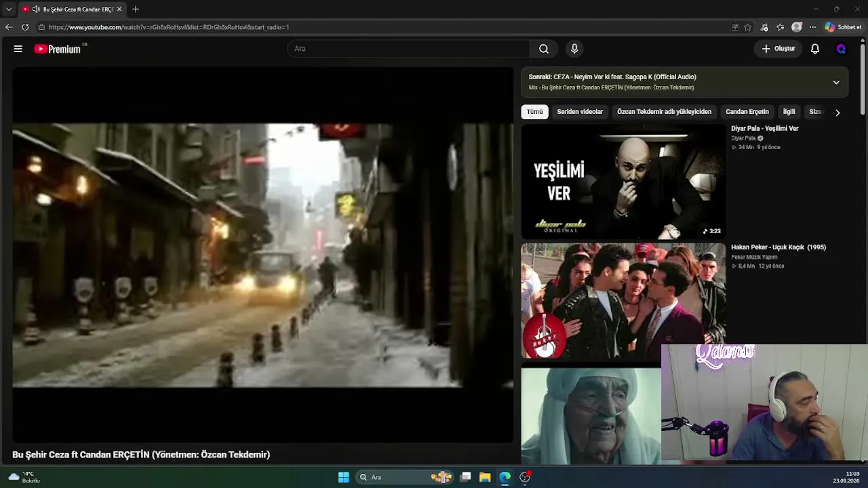Click the Ara search input field
868x488 pixels.
pyautogui.click(x=408, y=49)
